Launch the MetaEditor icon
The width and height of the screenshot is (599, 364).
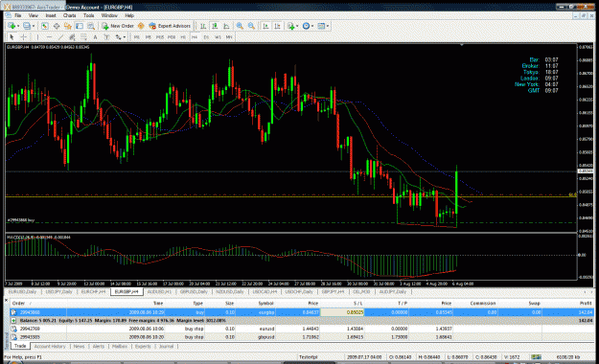(x=141, y=26)
